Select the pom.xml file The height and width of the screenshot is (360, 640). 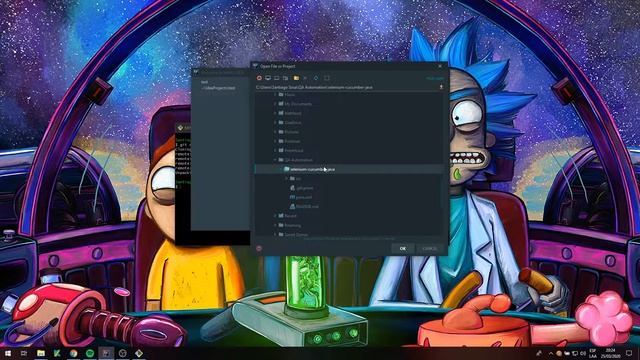(304, 197)
